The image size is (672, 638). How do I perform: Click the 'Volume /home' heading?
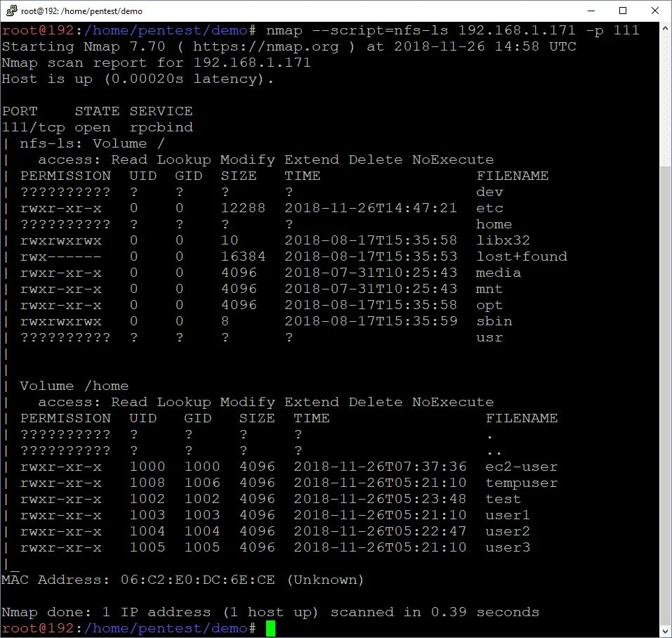74,386
